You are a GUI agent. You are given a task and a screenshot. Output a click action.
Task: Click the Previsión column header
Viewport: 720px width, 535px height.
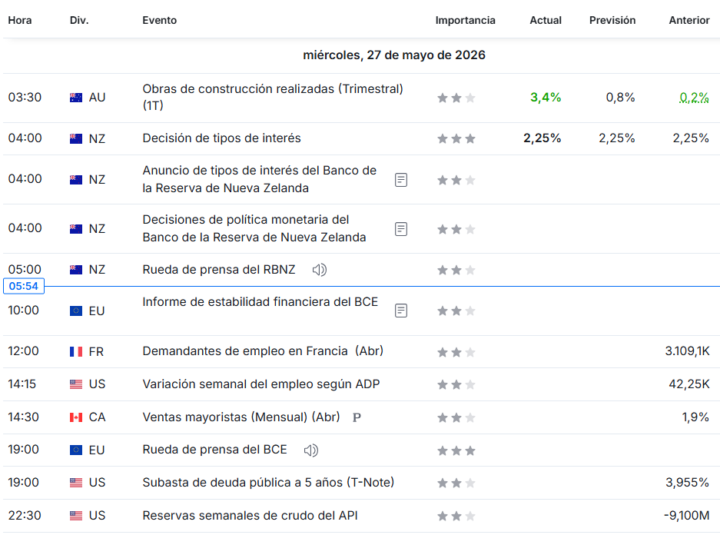click(x=613, y=20)
